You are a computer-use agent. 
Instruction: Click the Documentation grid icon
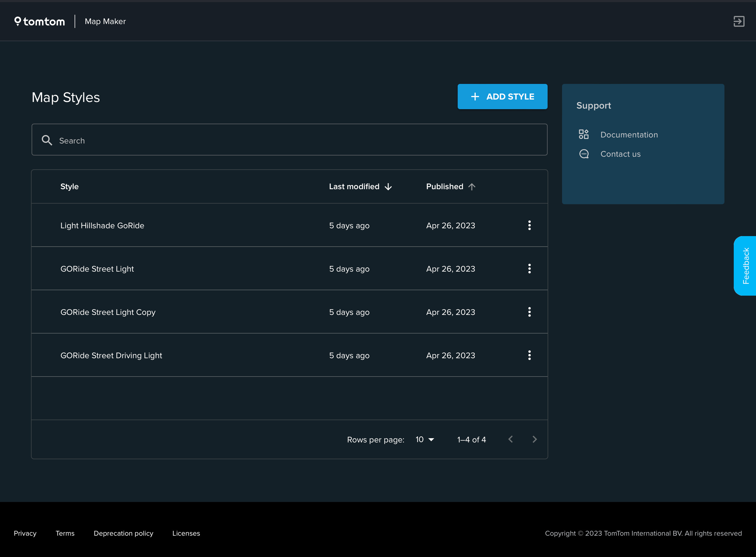coord(583,134)
